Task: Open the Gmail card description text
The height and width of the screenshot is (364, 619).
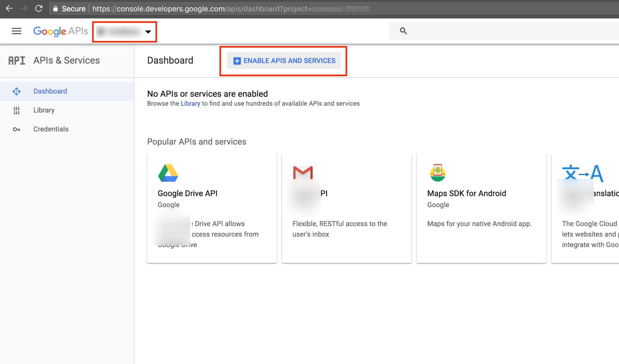Action: (340, 229)
